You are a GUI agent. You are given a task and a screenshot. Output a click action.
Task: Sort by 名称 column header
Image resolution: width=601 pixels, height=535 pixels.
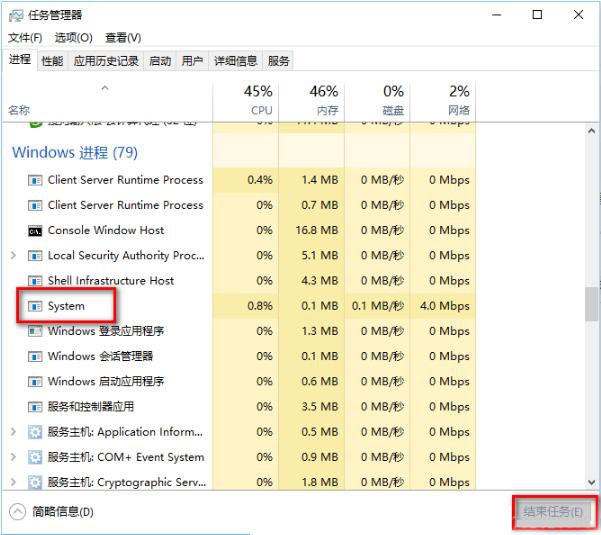point(108,100)
